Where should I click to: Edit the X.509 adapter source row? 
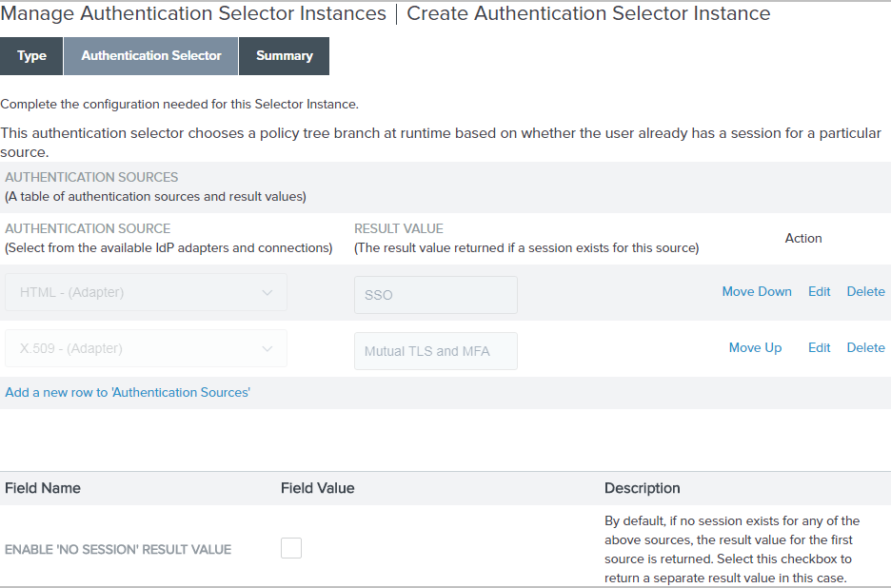tap(819, 347)
